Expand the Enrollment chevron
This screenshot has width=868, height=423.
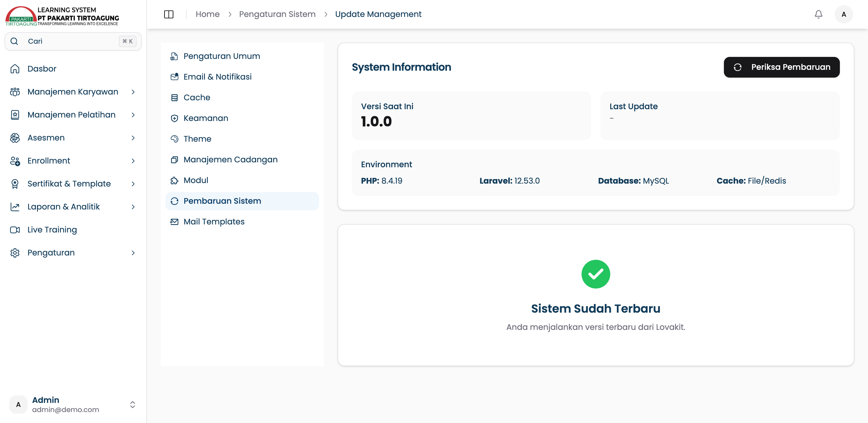pos(133,161)
